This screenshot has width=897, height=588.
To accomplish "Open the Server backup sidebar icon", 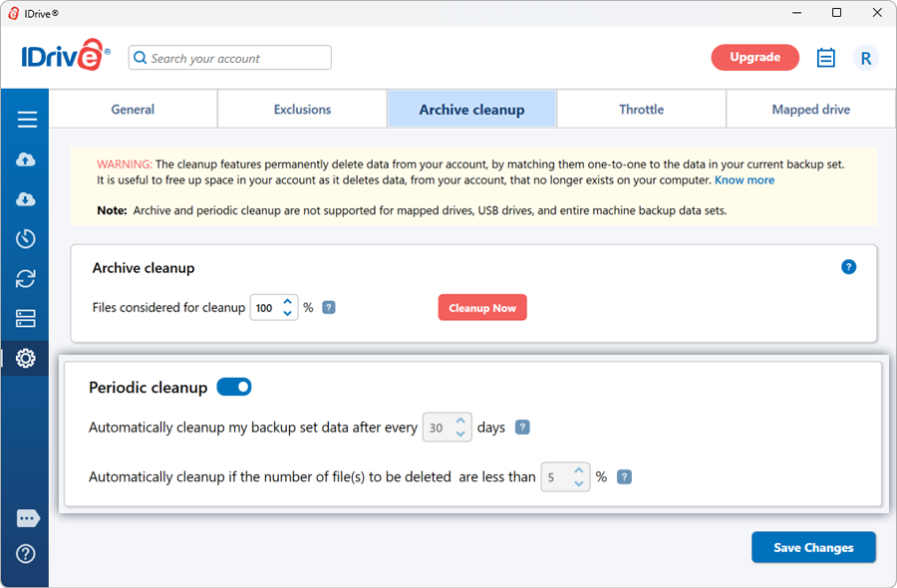I will click(26, 318).
